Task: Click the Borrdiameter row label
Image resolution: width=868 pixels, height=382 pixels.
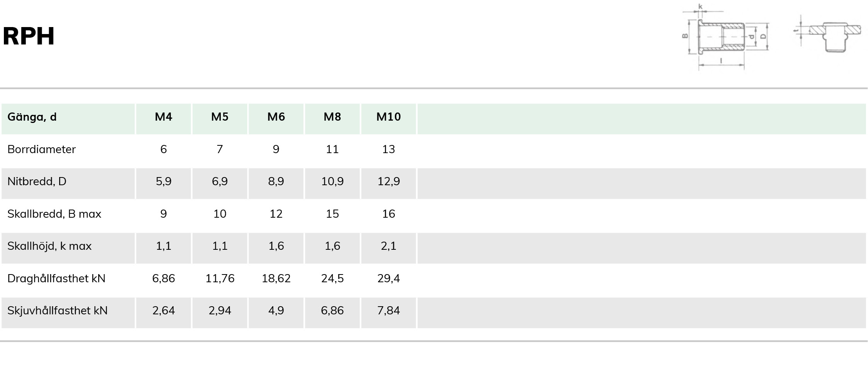Action: [x=41, y=149]
